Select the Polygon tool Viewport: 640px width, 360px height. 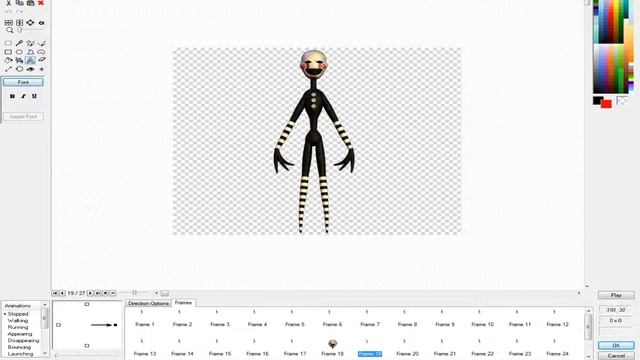[30, 52]
